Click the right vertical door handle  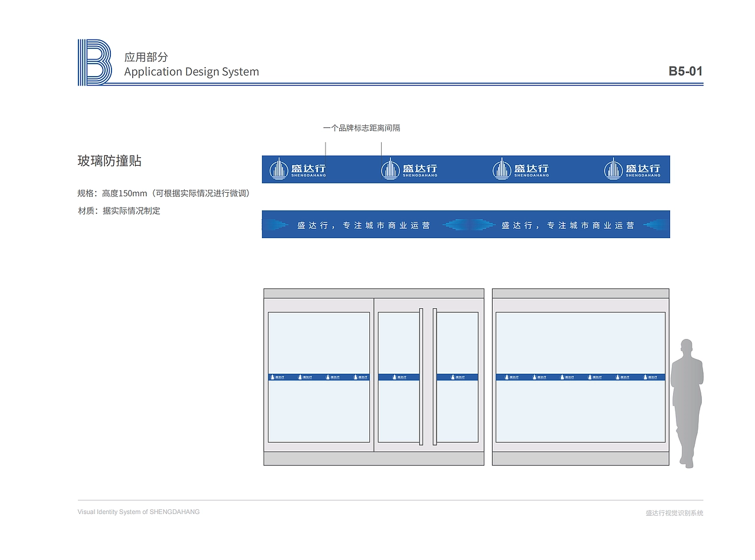click(435, 376)
